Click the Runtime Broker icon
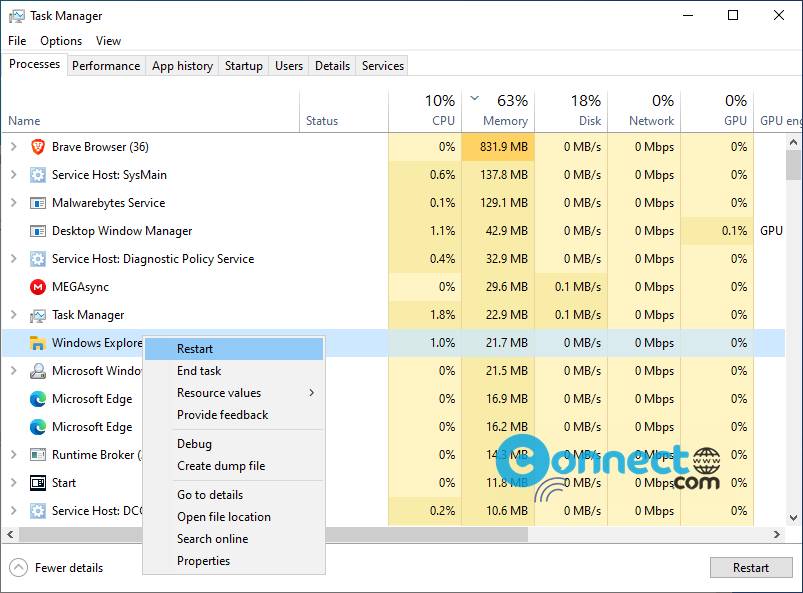 [x=38, y=455]
